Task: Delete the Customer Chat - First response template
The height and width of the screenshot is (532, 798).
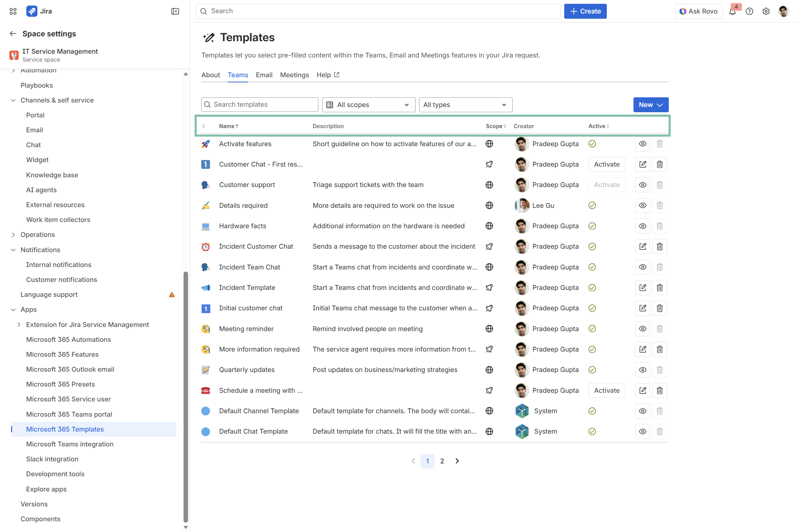Action: coord(659,165)
